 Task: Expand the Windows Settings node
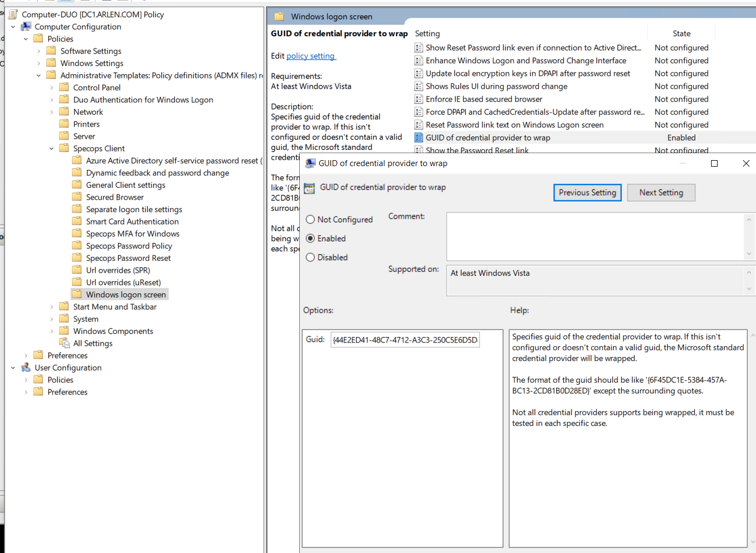(39, 63)
